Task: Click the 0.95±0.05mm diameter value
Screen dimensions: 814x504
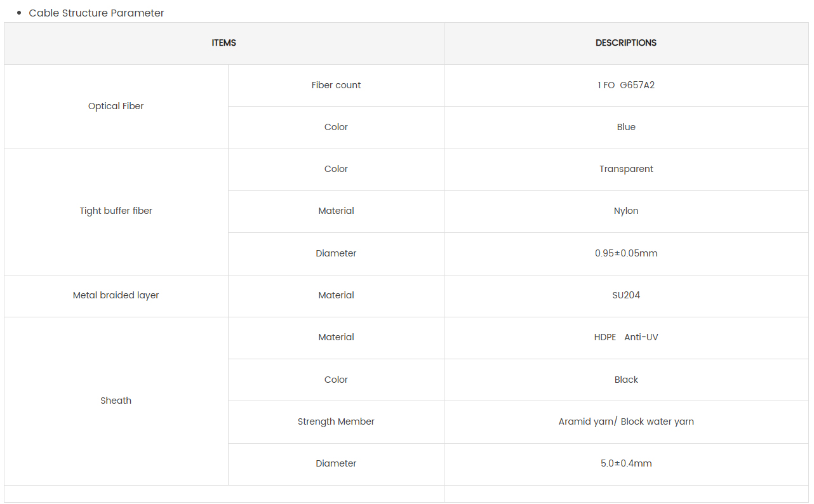Action: click(x=626, y=253)
